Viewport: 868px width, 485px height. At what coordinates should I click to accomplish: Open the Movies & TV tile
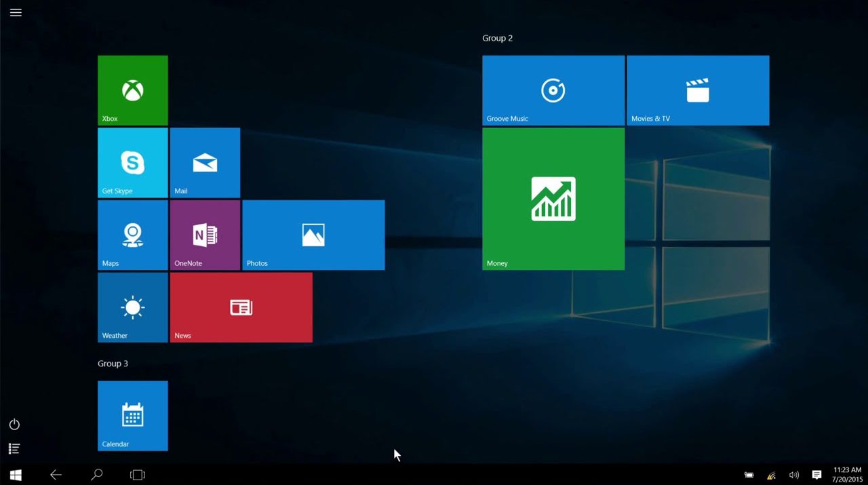tap(698, 90)
